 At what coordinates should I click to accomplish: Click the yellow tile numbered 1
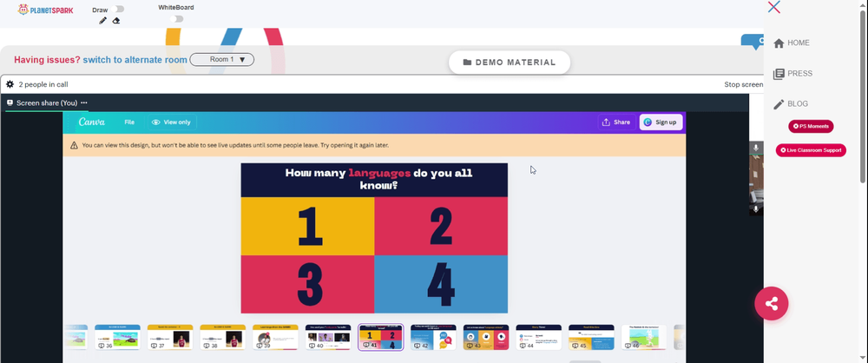tap(308, 226)
